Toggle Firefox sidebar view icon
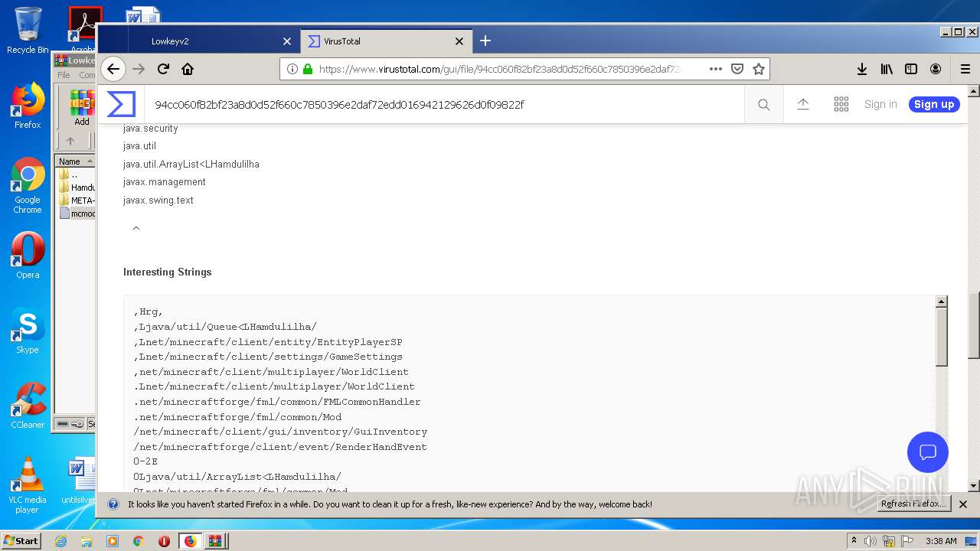 point(911,69)
